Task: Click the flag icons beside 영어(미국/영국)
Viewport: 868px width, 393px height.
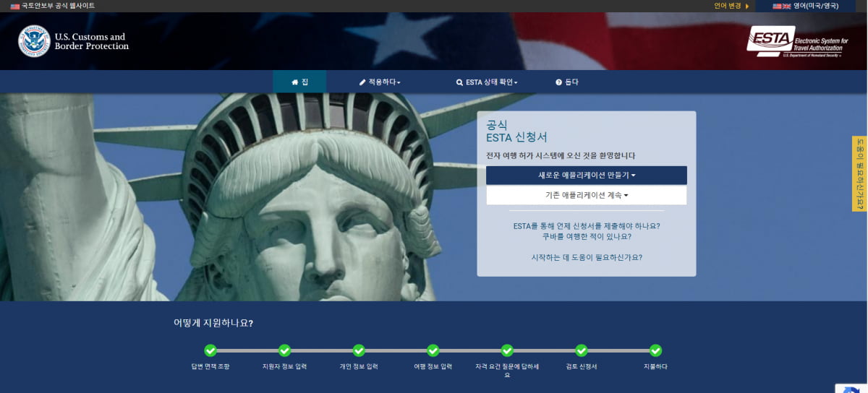Action: (781, 6)
